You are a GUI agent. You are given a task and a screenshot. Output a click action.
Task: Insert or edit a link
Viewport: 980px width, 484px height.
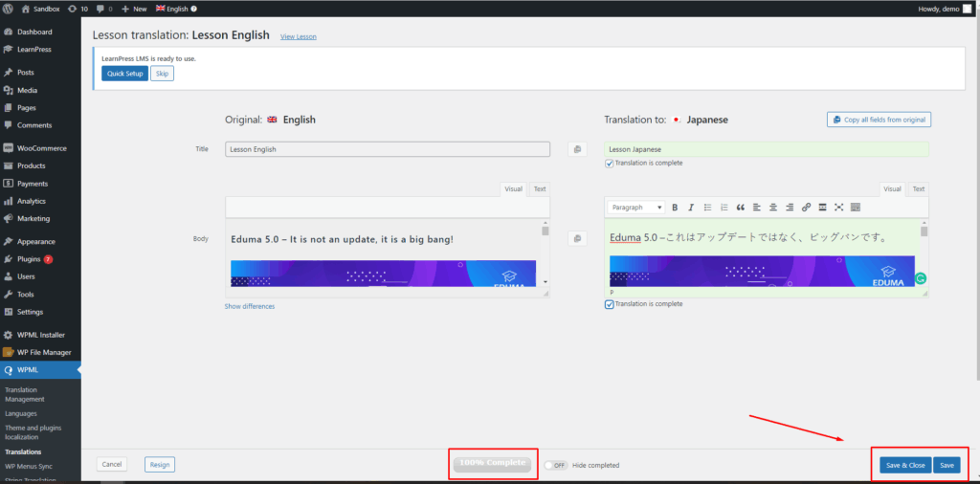(806, 208)
